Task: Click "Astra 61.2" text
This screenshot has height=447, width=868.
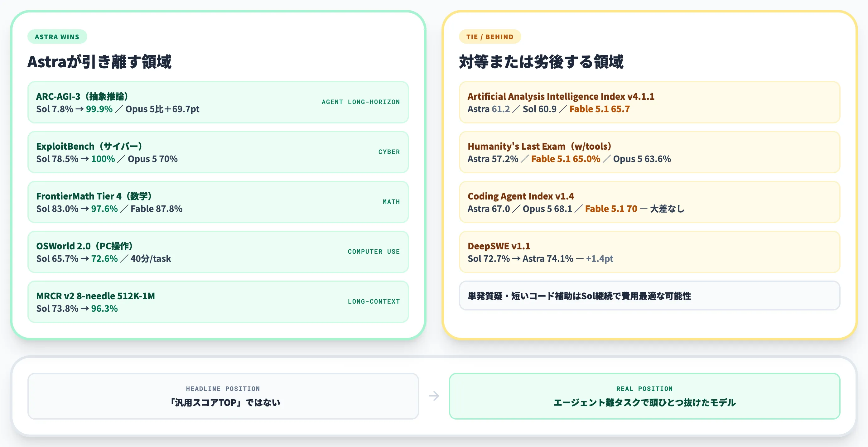Action: (x=489, y=109)
